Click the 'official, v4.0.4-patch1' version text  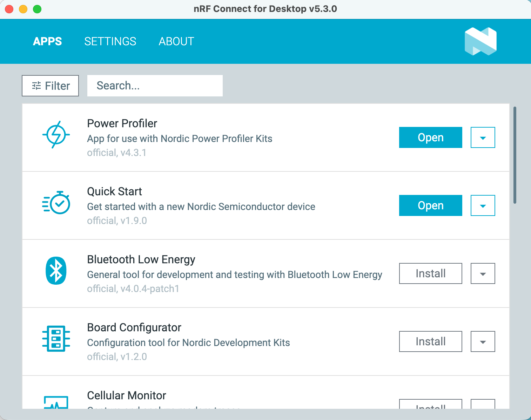click(133, 289)
